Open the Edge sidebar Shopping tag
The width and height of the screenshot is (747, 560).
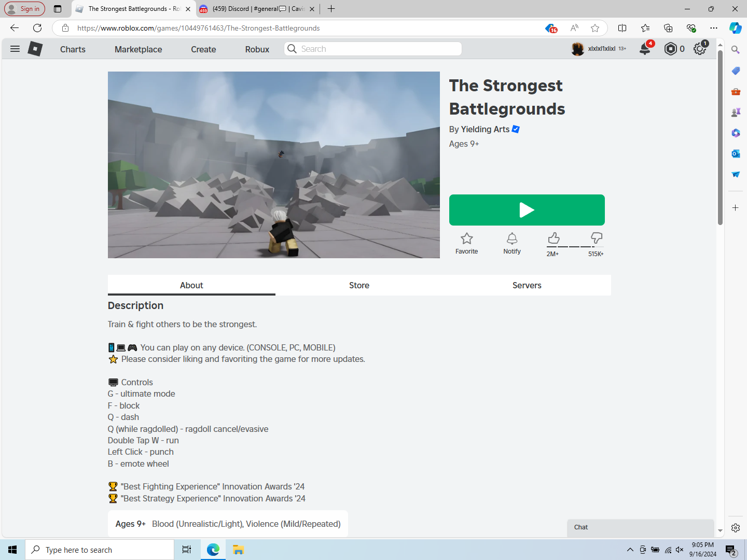pyautogui.click(x=736, y=71)
